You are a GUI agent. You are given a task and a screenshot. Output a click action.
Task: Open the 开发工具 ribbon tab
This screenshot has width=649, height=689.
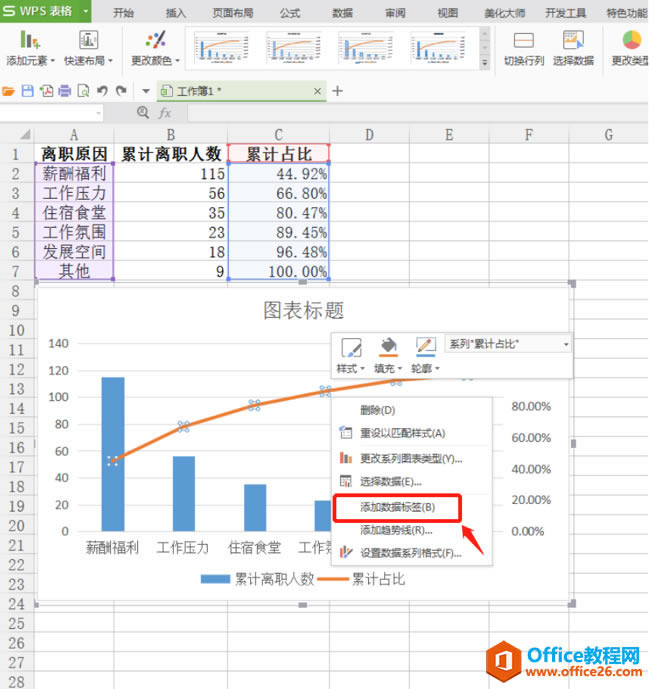click(x=566, y=13)
